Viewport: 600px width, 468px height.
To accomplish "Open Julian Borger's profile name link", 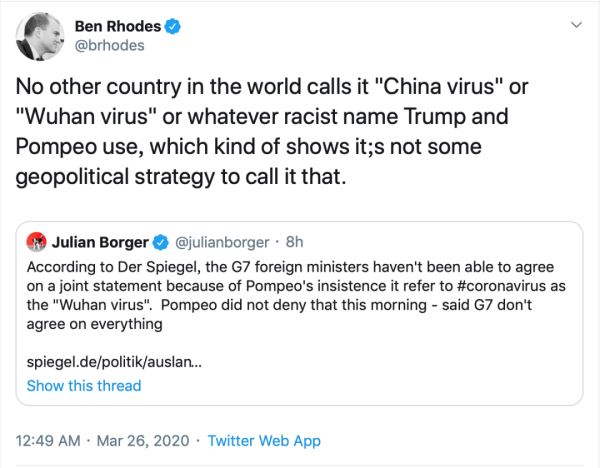I will [x=98, y=242].
